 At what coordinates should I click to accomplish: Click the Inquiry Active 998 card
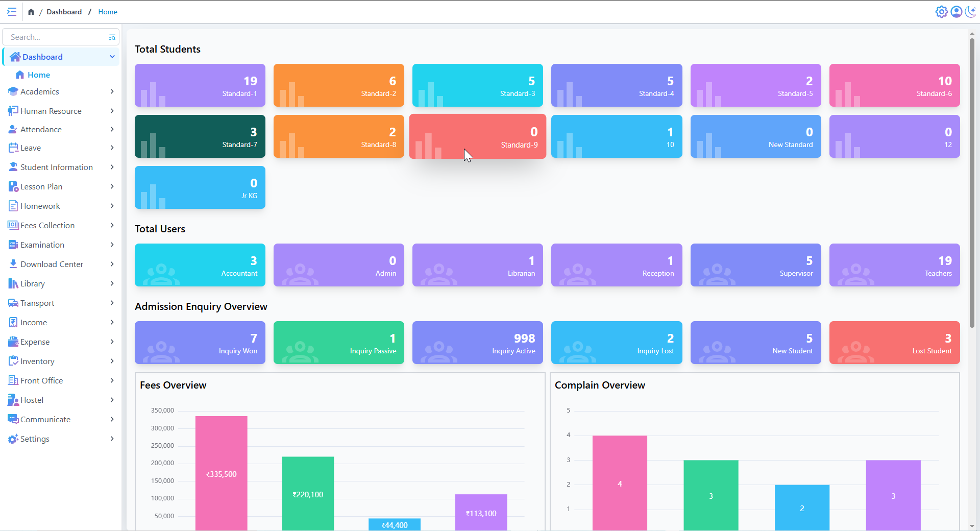tap(477, 343)
